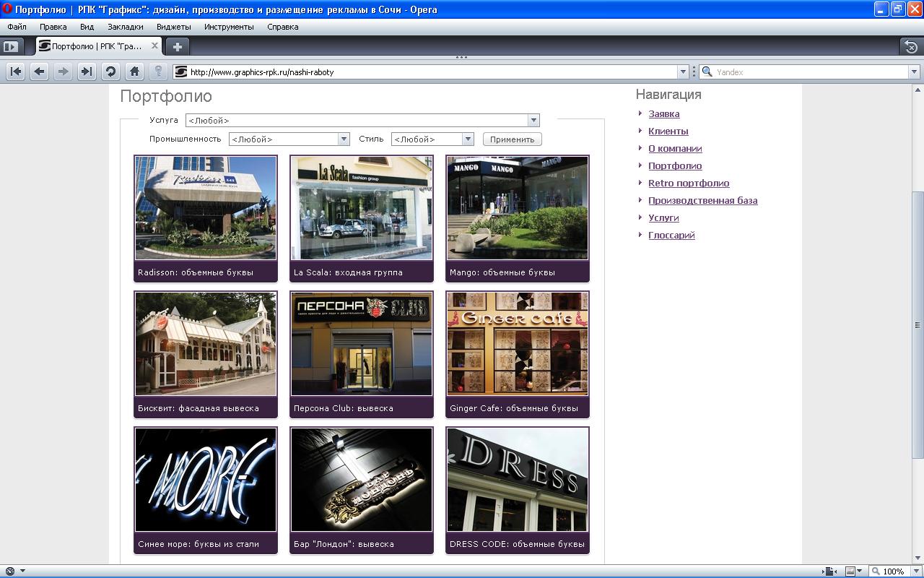
Task: Open the Виджеты menu
Action: pyautogui.click(x=174, y=27)
